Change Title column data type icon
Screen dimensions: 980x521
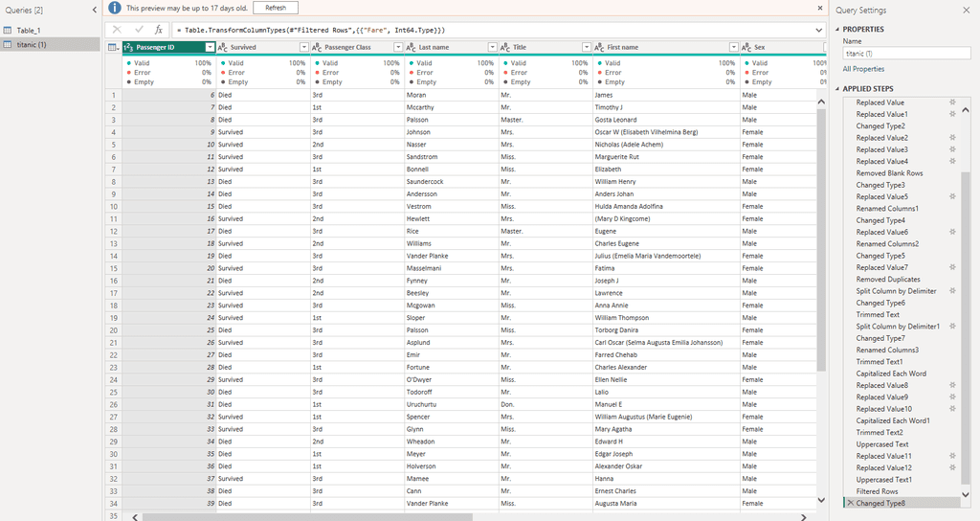tap(505, 48)
